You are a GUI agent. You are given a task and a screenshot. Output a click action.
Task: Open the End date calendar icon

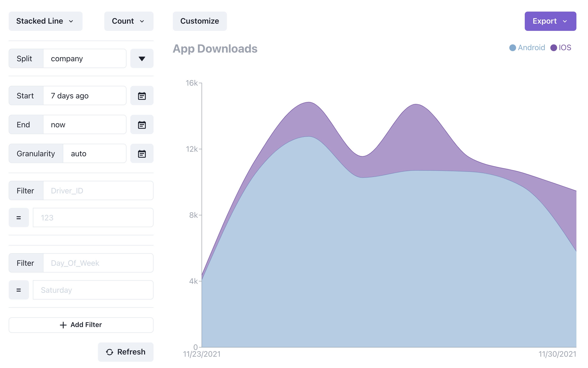pyautogui.click(x=142, y=125)
